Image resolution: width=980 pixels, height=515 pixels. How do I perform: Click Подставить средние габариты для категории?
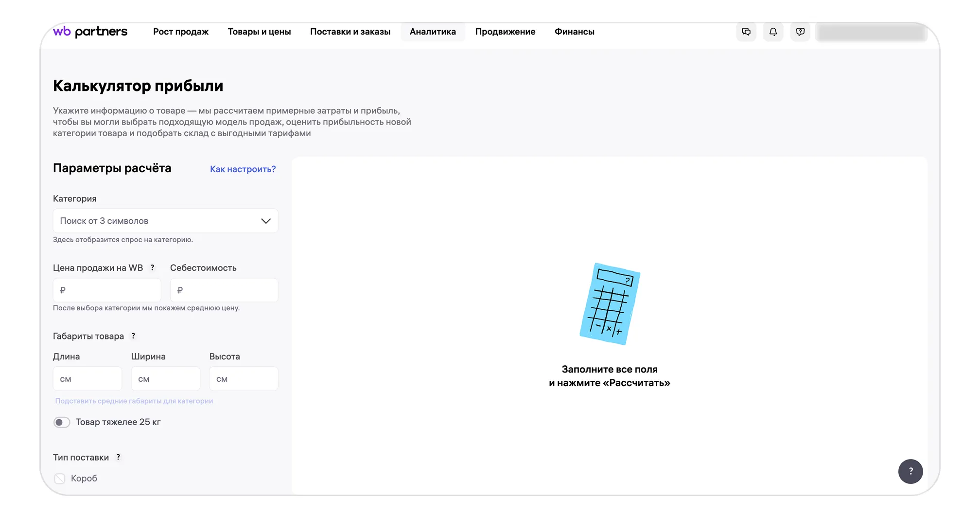click(134, 401)
